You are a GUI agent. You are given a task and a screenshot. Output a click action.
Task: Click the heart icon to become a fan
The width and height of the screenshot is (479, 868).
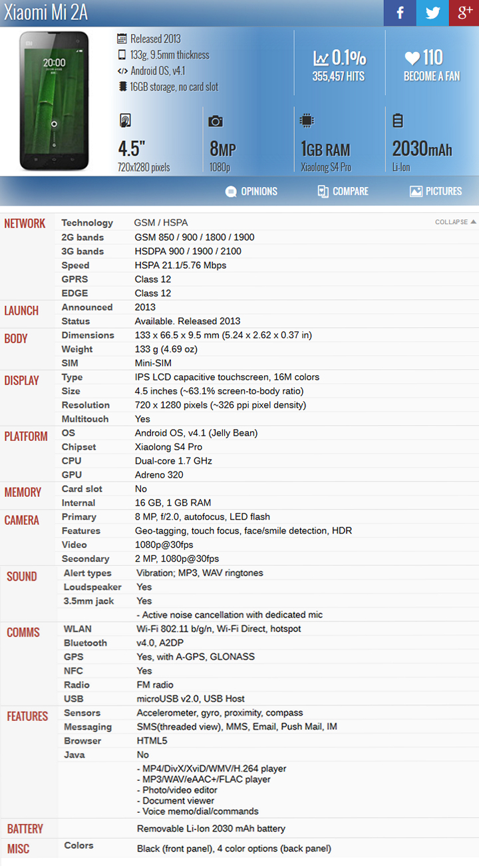coord(412,59)
